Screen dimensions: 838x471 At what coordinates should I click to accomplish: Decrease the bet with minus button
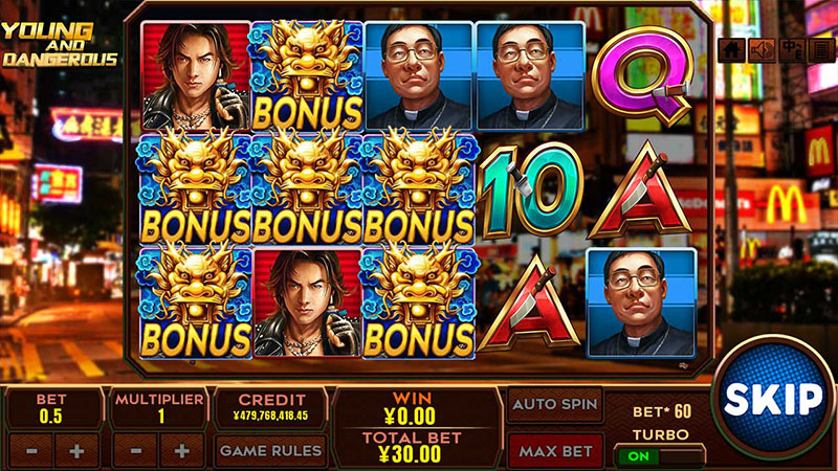point(31,451)
